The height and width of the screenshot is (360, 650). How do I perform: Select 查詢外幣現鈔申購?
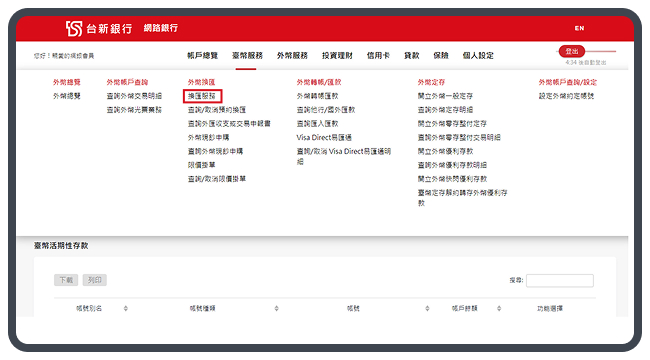pos(216,151)
